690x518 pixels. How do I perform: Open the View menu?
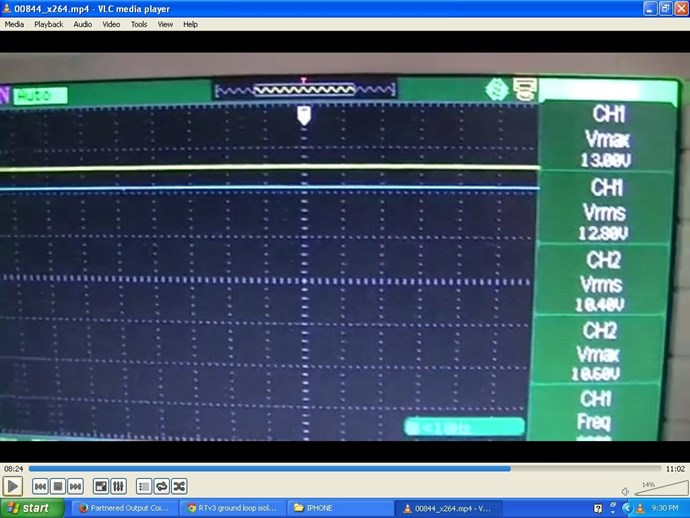[165, 24]
